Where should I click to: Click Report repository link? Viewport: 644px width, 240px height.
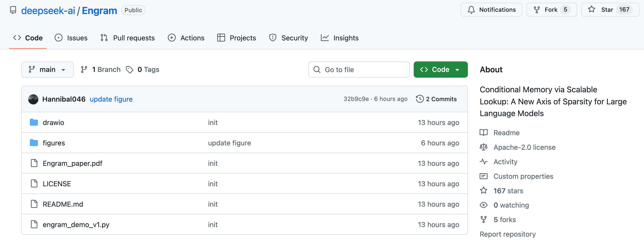(x=507, y=234)
